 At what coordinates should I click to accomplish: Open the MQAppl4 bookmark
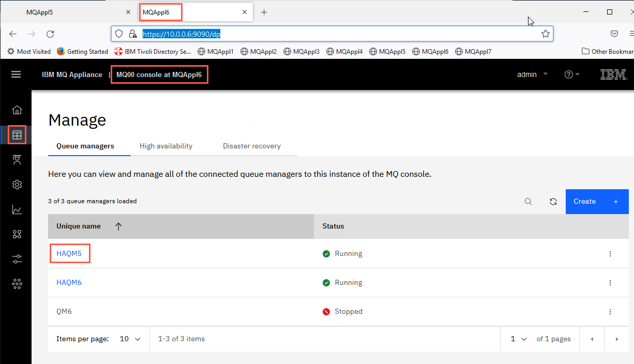[344, 51]
